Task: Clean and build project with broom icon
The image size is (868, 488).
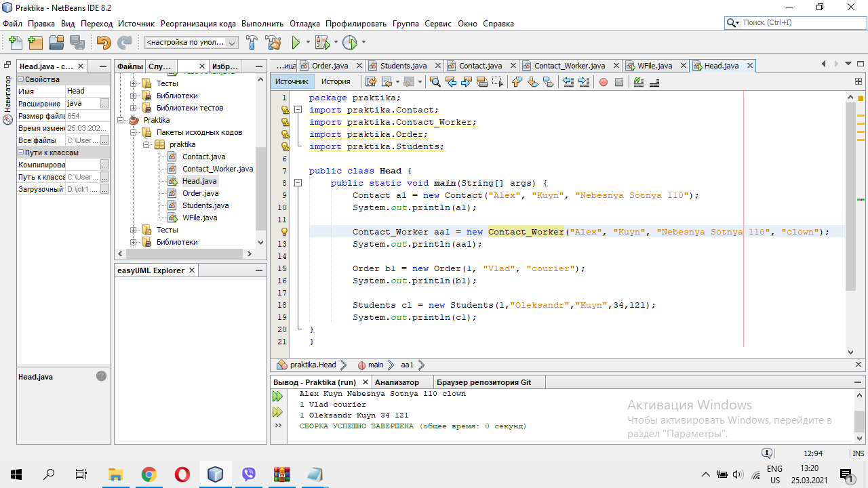Action: coord(273,42)
